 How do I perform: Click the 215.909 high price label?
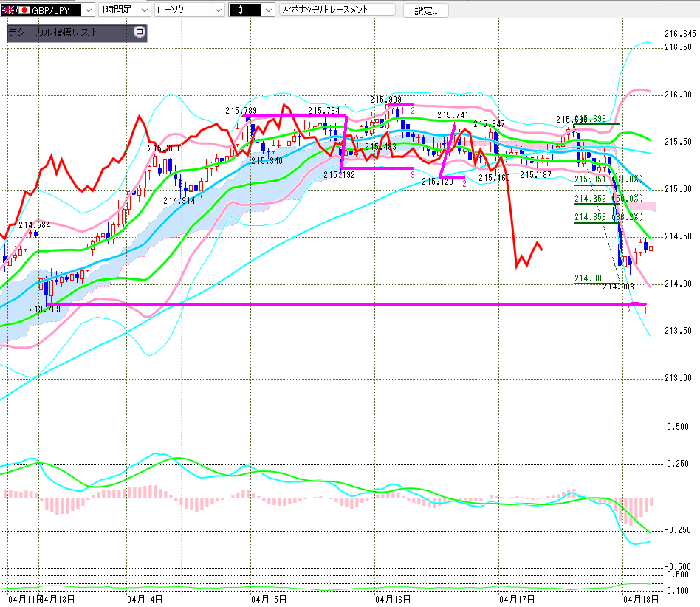pyautogui.click(x=385, y=99)
